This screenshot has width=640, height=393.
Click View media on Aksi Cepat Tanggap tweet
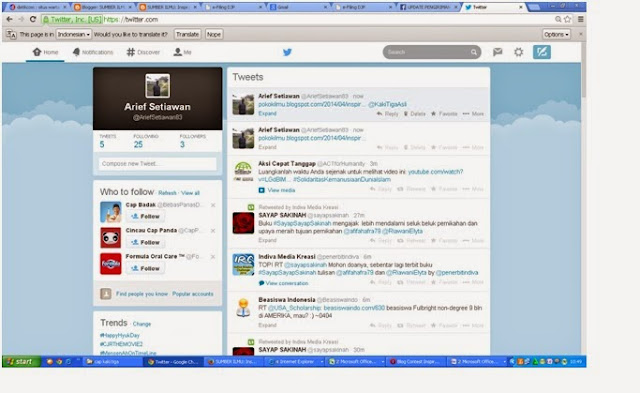(x=277, y=190)
